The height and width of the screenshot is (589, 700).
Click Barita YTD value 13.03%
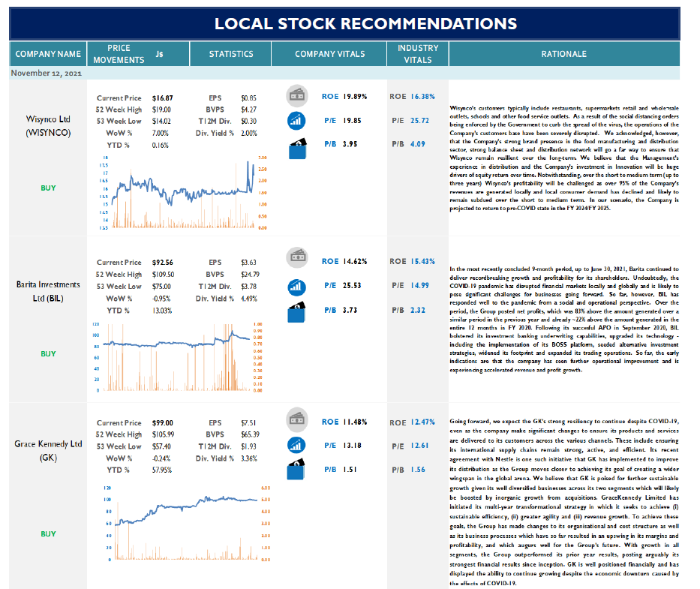click(162, 311)
